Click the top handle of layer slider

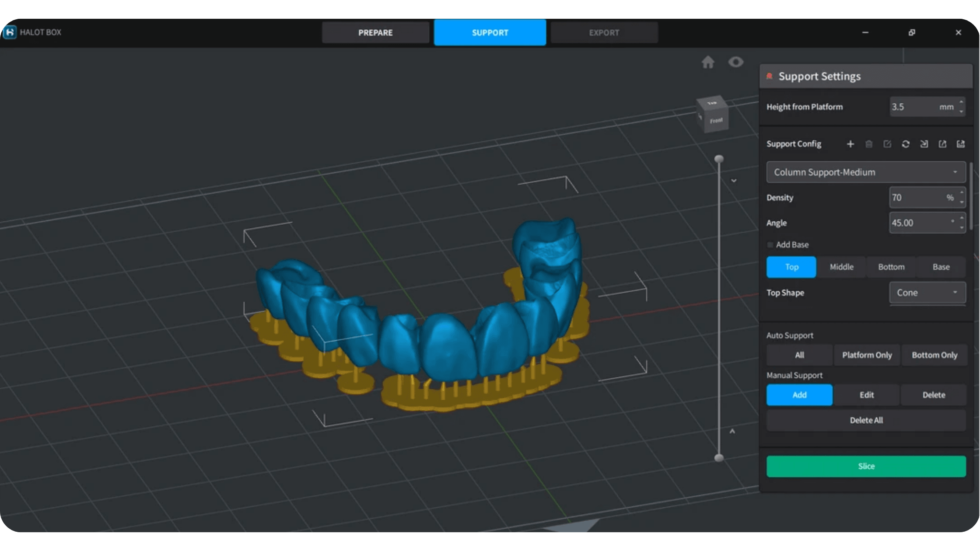719,159
